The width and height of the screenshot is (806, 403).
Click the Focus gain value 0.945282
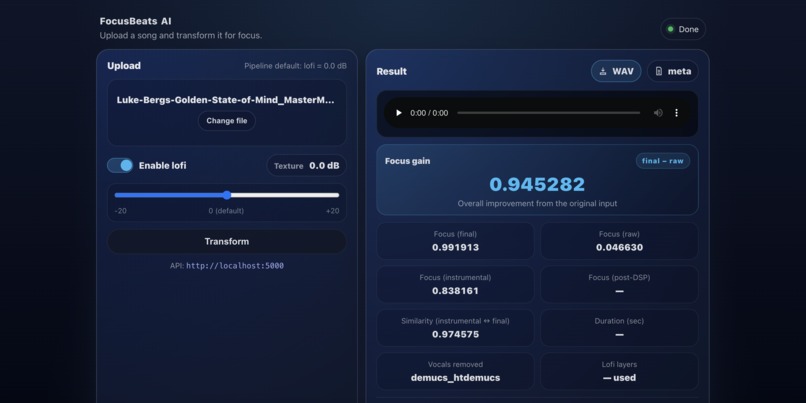[537, 185]
